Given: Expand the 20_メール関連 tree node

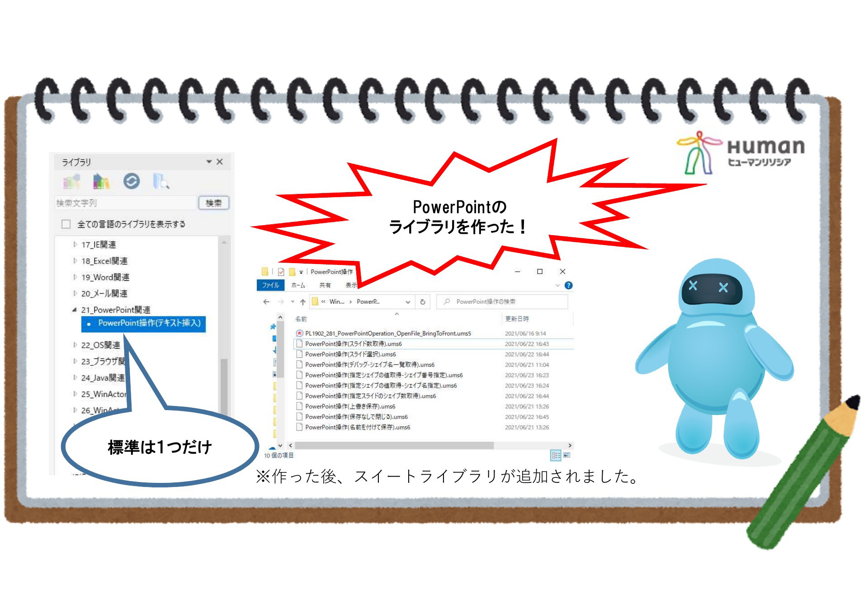Looking at the screenshot, I should coord(75,293).
